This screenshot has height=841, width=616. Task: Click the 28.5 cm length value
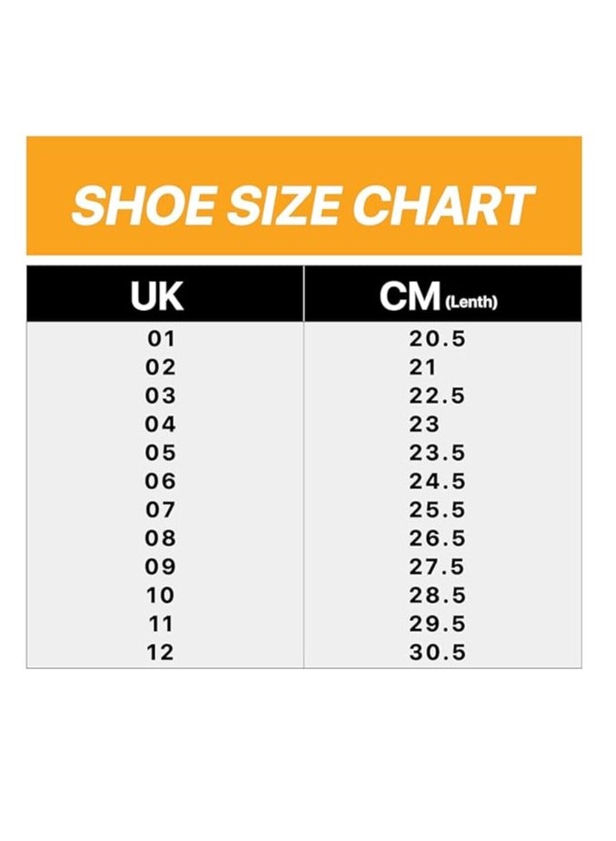tap(437, 596)
